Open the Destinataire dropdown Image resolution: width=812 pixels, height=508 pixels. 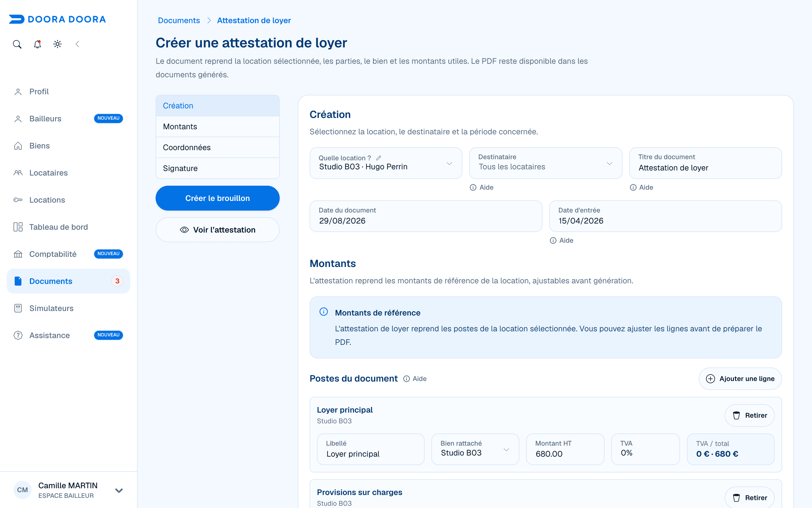coord(546,163)
